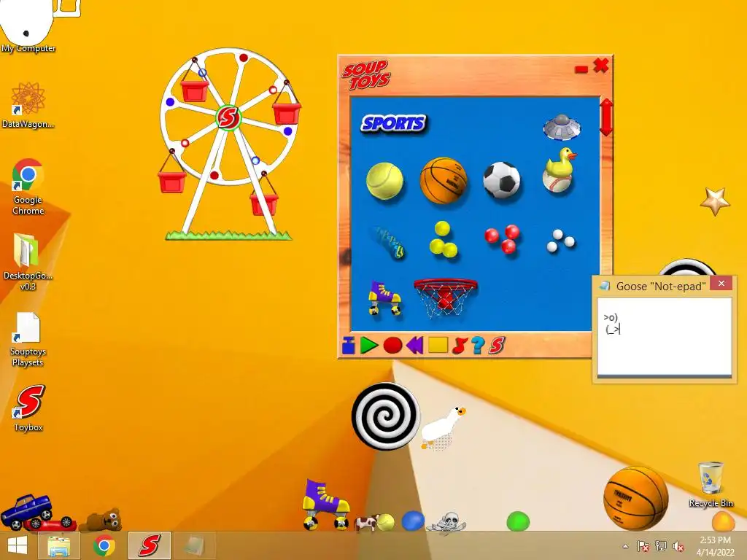This screenshot has height=560, width=747.
Task: Choose the cluster of yellow balls
Action: [443, 240]
